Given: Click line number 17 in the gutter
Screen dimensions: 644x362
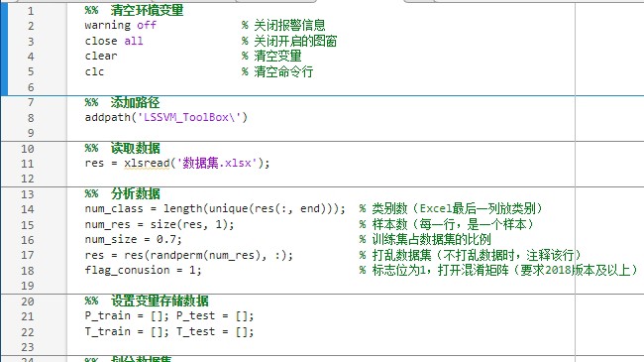Looking at the screenshot, I should pos(27,255).
